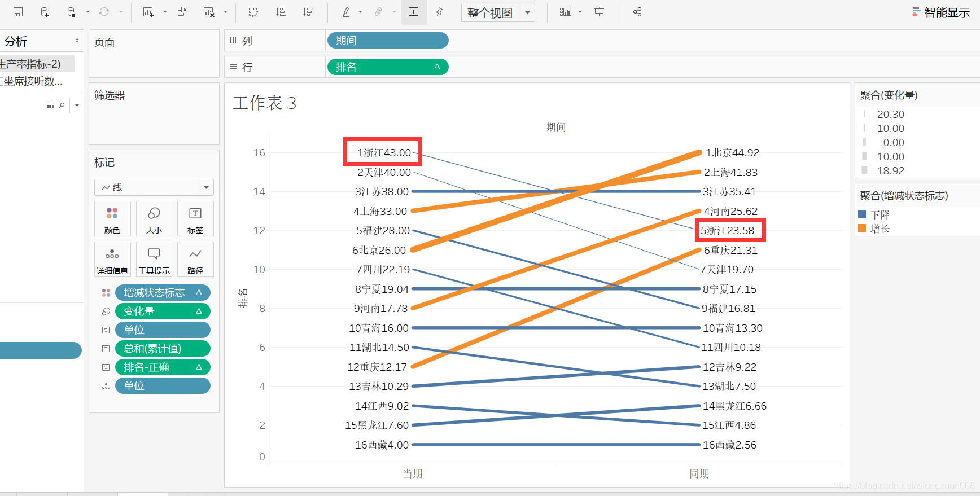Expand the show/hide cards dropdown arrow
This screenshot has height=496, width=980.
tap(580, 12)
